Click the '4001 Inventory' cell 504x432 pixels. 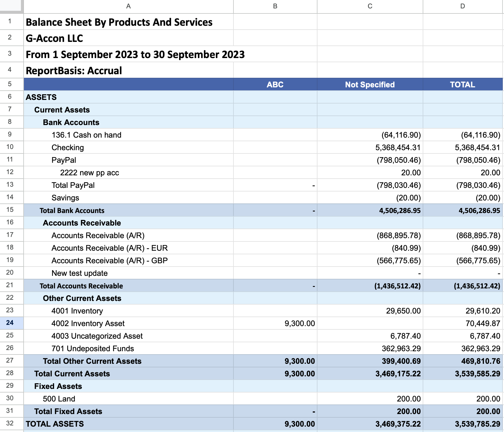(129, 311)
